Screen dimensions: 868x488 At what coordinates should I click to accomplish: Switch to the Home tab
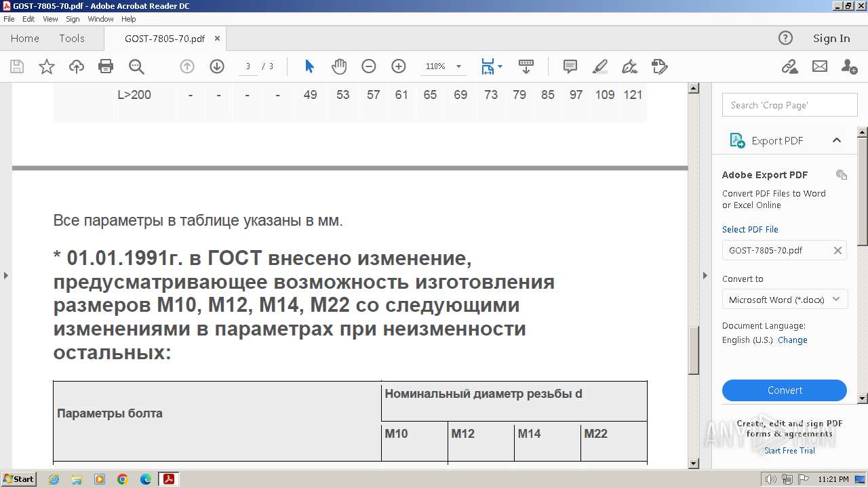(25, 39)
